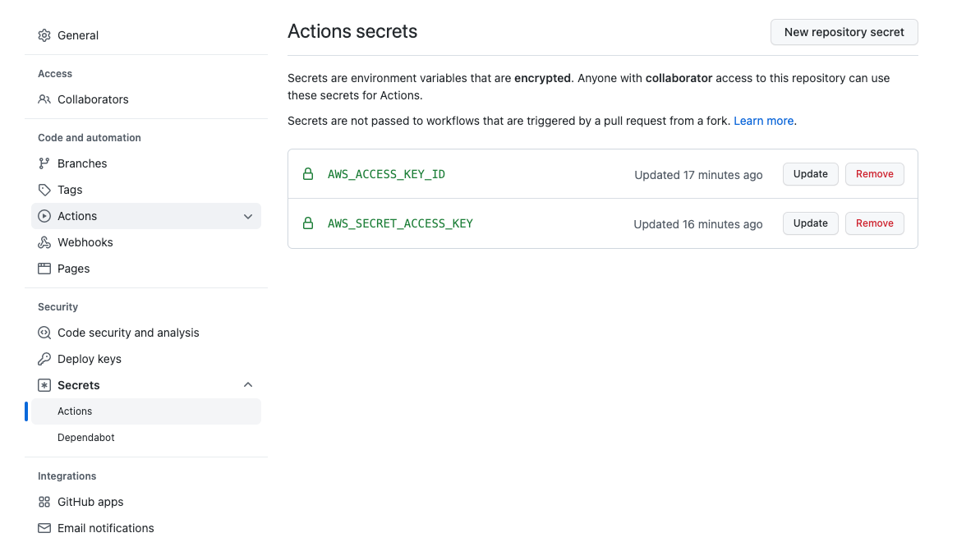Click the Deploy keys key icon
980x556 pixels.
tap(44, 359)
